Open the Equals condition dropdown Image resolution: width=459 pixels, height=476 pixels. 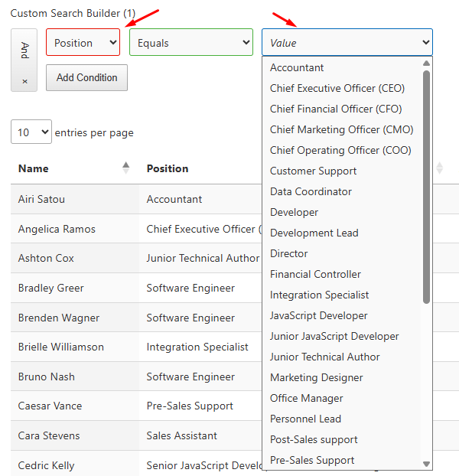191,42
